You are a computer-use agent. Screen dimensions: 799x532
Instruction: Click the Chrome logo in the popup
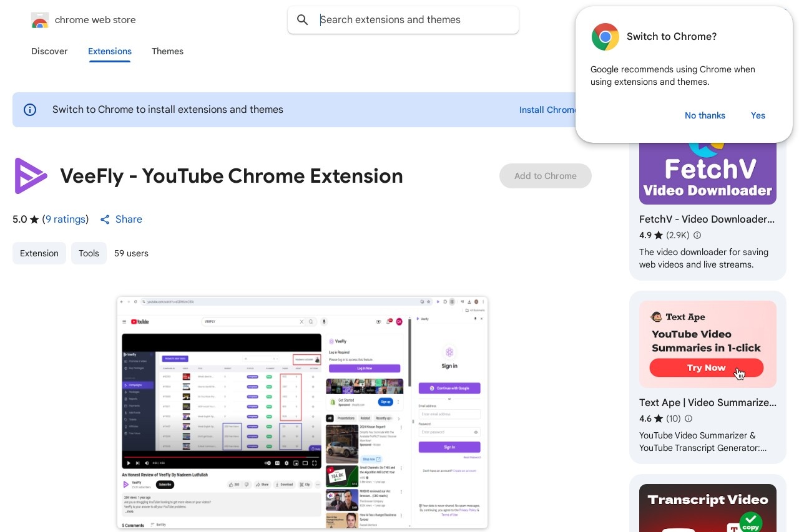[605, 37]
